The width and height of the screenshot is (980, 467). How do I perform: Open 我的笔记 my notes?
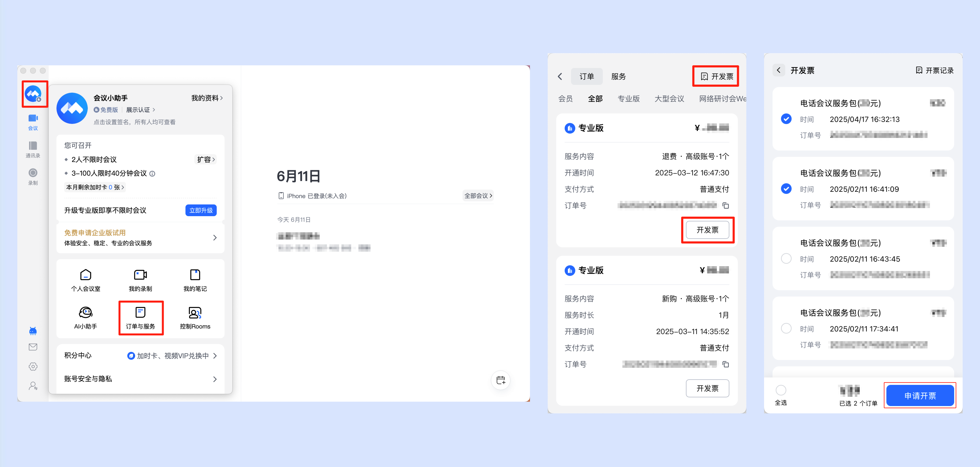[195, 280]
